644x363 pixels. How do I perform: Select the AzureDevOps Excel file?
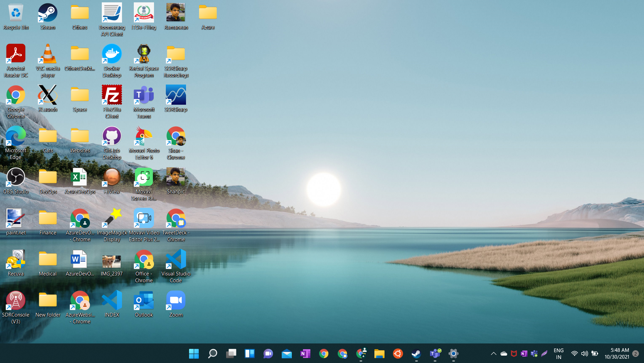pyautogui.click(x=80, y=181)
